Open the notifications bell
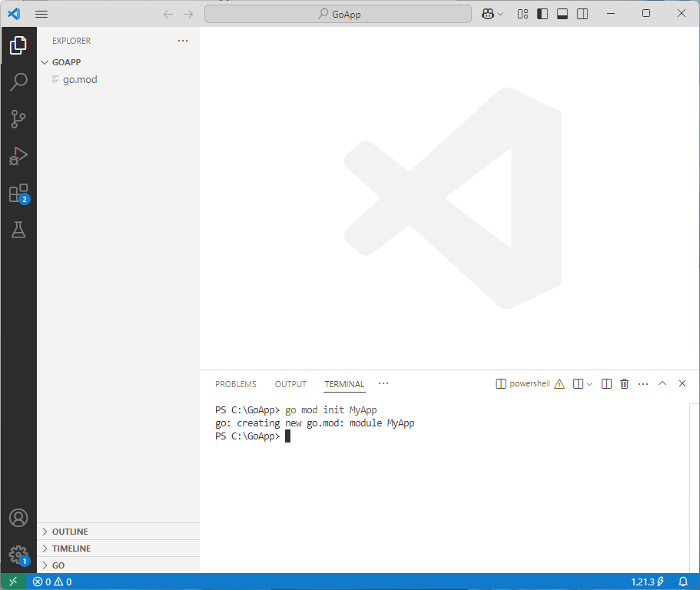Image resolution: width=700 pixels, height=590 pixels. 683,582
